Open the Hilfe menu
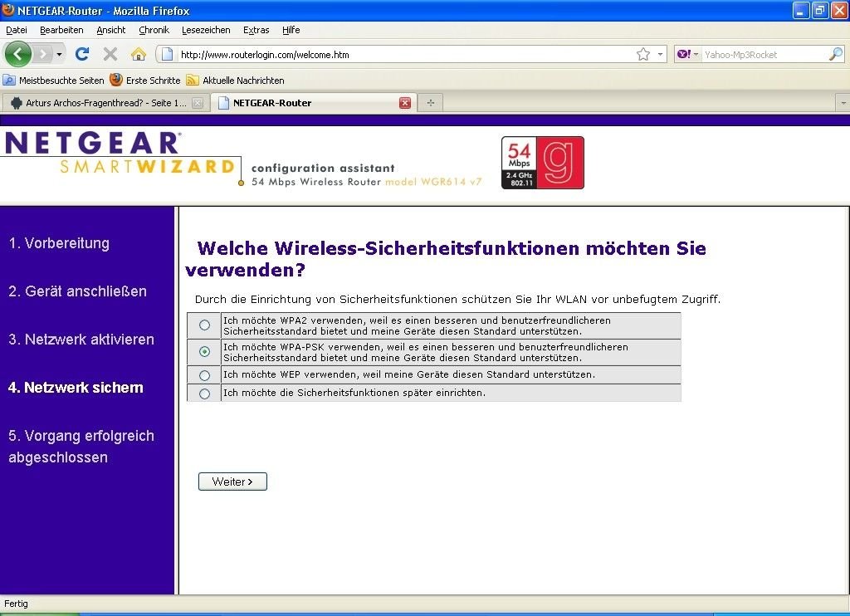 click(x=291, y=30)
